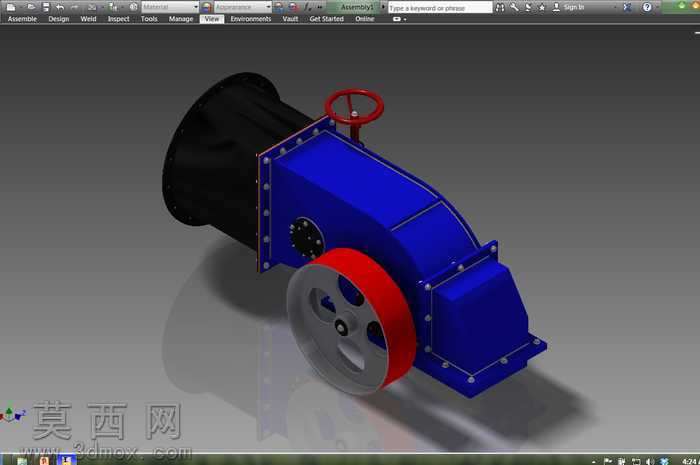This screenshot has height=465, width=700.
Task: Show hidden system tray icons arrow
Action: (594, 461)
